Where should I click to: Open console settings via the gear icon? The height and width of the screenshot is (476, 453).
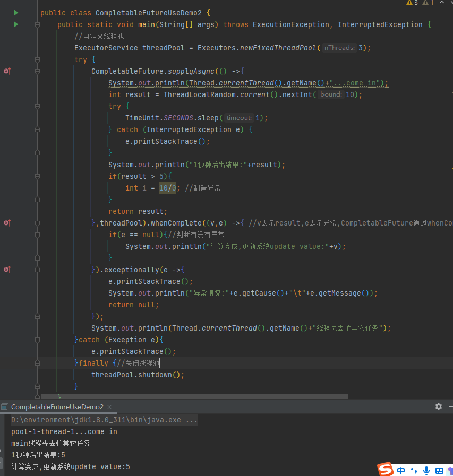pos(438,406)
